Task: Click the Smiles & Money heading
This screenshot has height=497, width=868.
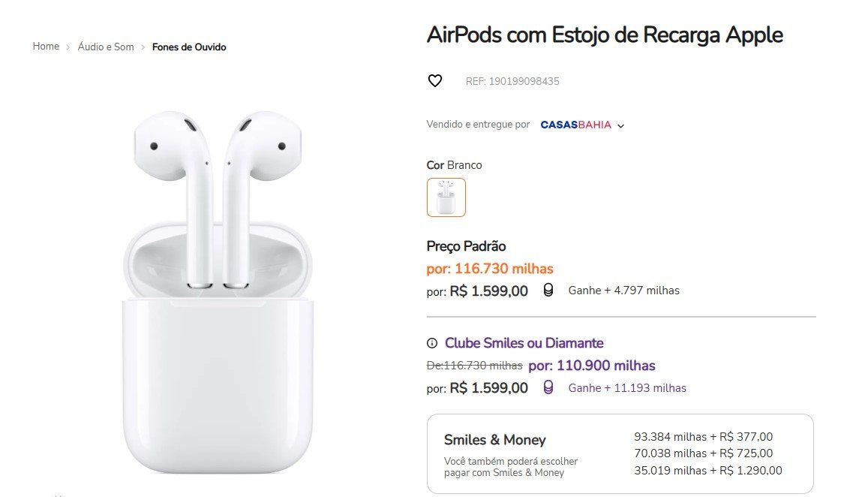Action: [x=495, y=440]
